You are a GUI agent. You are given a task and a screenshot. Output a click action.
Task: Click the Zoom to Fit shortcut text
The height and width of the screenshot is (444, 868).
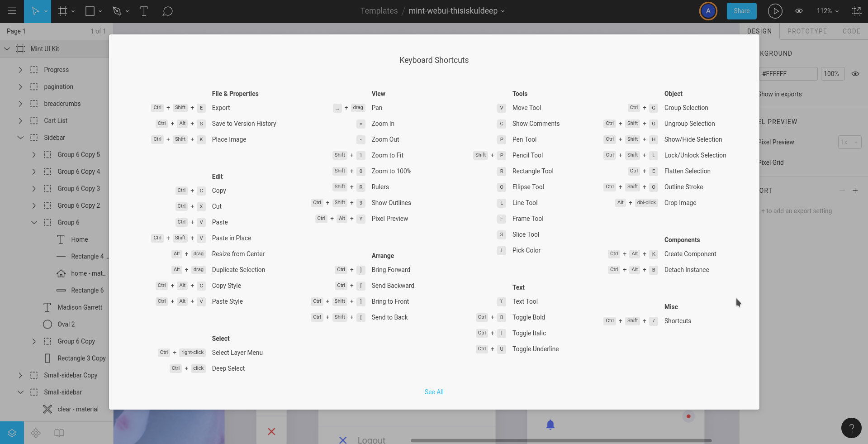click(x=388, y=155)
